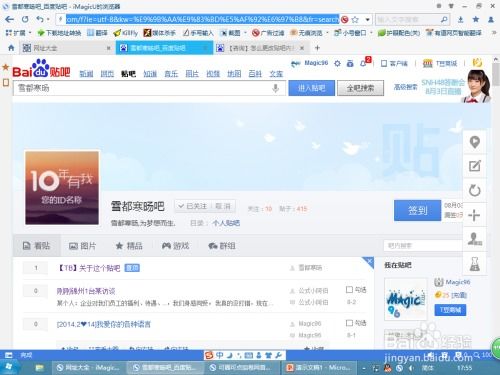Toggle 无痕浏览 private browsing
The image size is (500, 375).
tap(306, 33)
